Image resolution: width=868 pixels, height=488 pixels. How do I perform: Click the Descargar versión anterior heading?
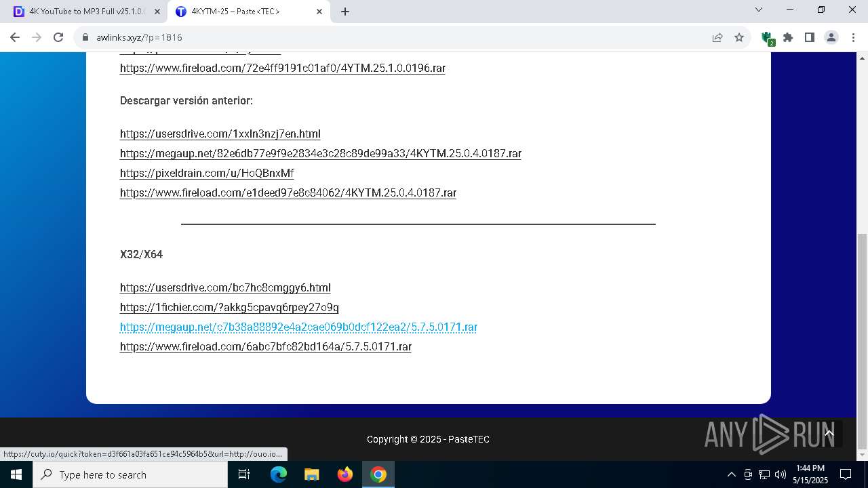point(186,100)
